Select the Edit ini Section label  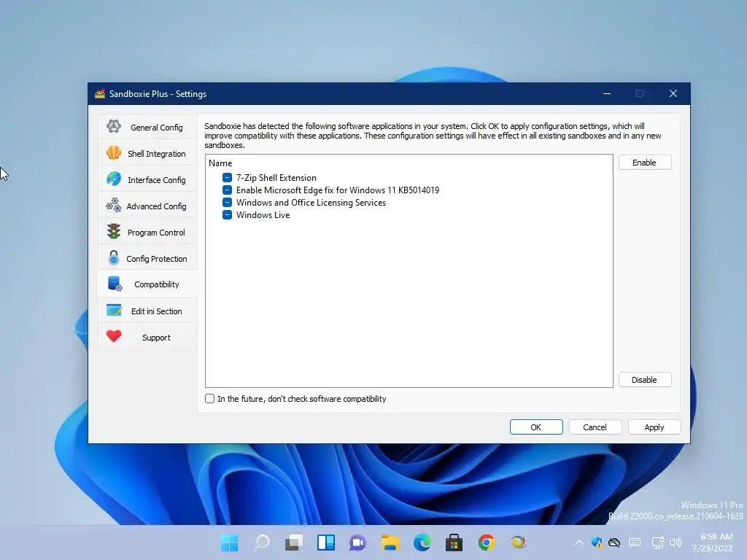click(x=157, y=311)
